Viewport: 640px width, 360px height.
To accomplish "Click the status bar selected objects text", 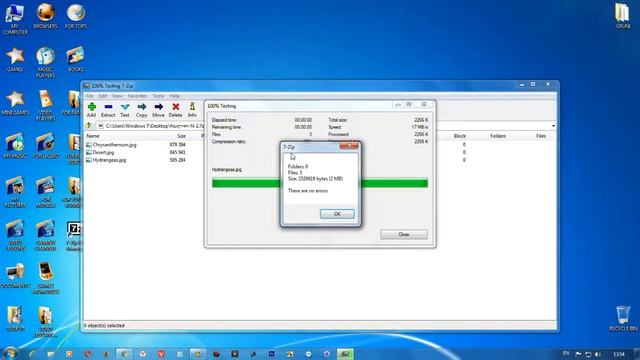I will [104, 326].
